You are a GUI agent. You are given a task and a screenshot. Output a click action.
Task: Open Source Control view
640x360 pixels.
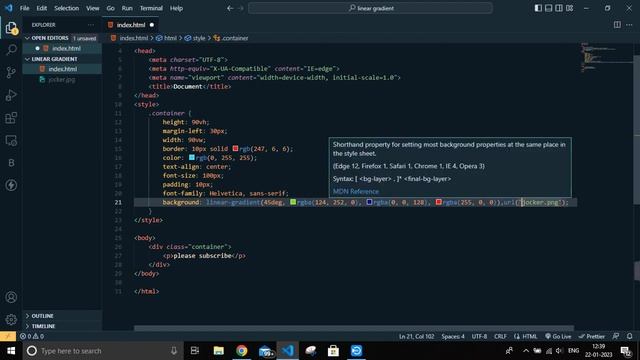pos(11,72)
